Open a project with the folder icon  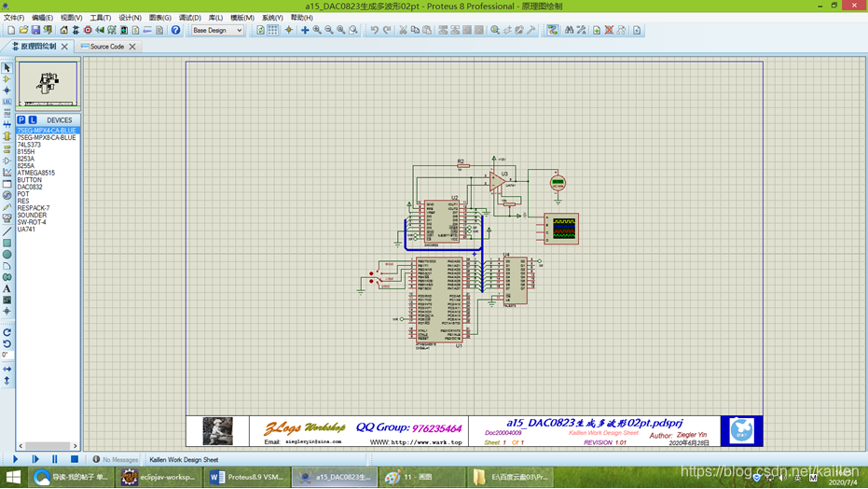(23, 30)
